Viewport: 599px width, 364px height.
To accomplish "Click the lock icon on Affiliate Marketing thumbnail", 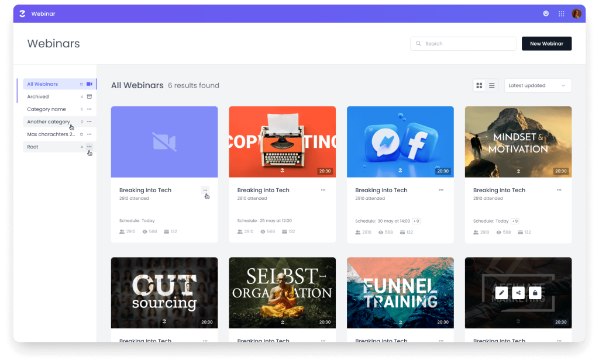I will pyautogui.click(x=535, y=293).
